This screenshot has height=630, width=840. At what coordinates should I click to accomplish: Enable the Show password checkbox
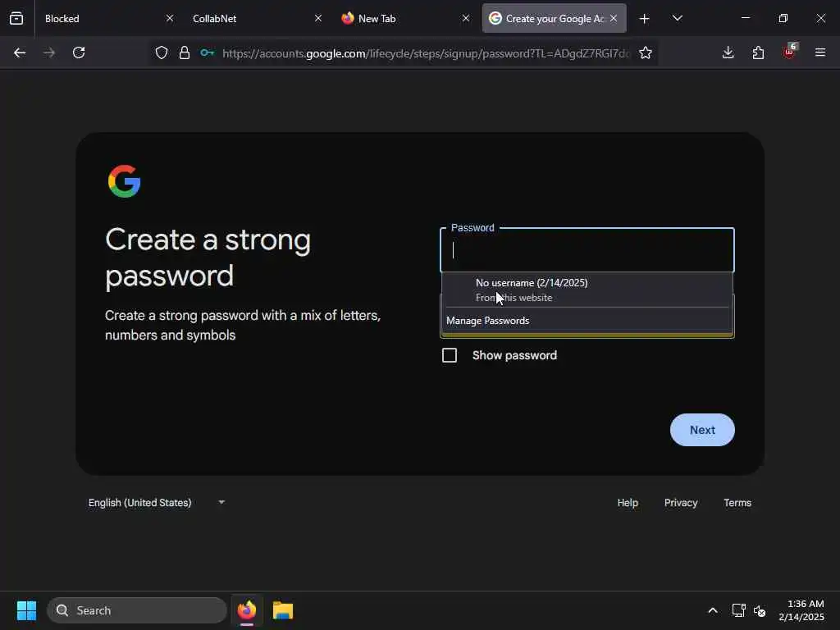pyautogui.click(x=450, y=355)
